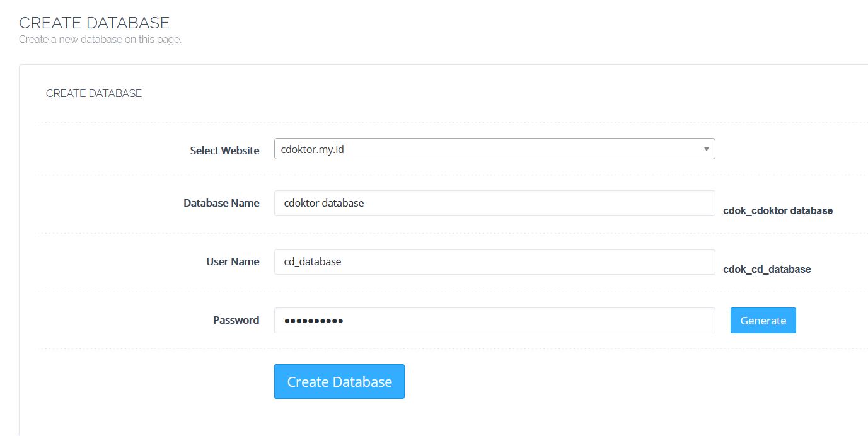Click the cdok_cd_database preview label

(767, 269)
